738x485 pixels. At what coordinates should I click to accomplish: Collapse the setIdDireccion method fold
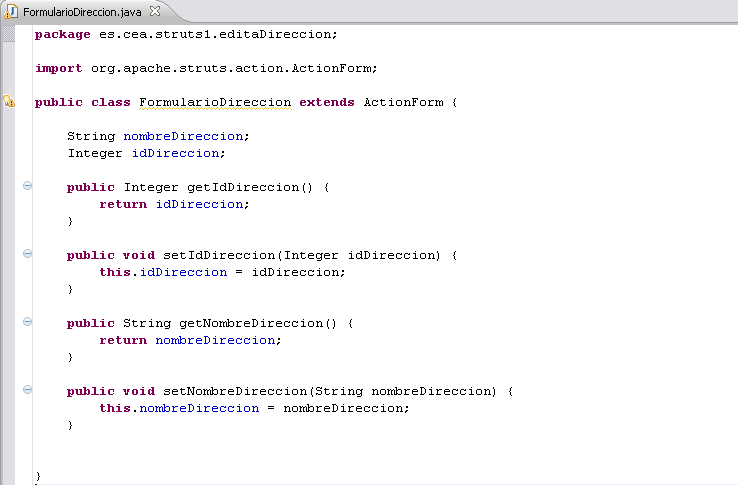(x=27, y=254)
